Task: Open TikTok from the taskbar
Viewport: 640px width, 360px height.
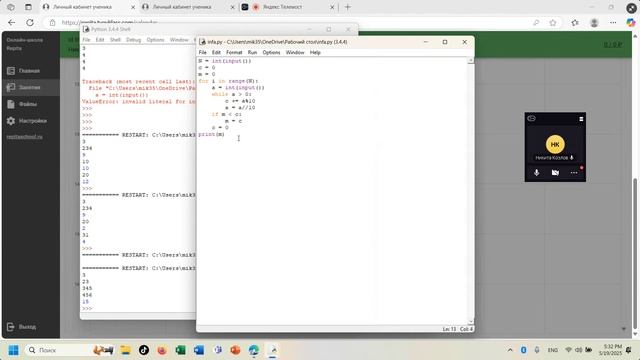Action: [x=144, y=350]
